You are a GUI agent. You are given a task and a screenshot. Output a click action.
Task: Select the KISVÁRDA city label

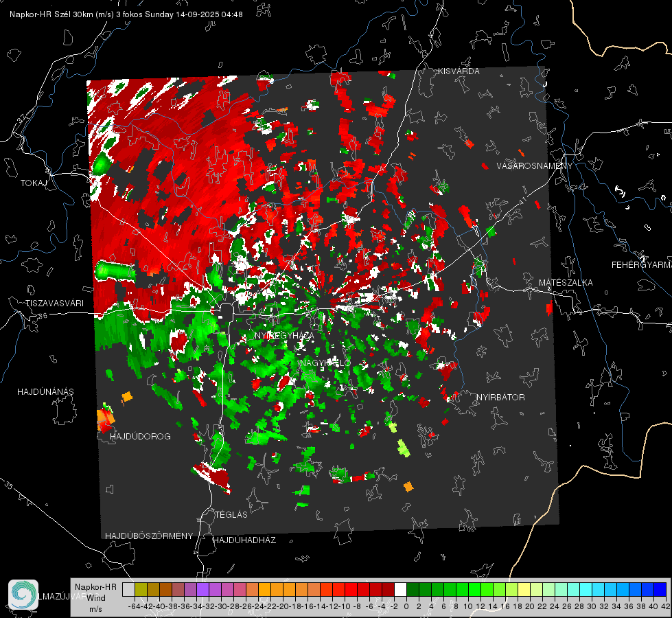(459, 71)
